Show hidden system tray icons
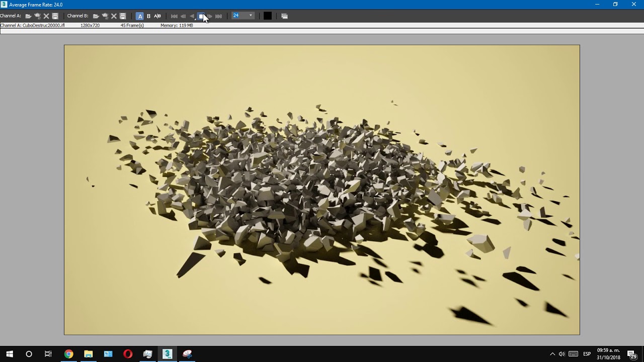Image resolution: width=644 pixels, height=362 pixels. (552, 354)
